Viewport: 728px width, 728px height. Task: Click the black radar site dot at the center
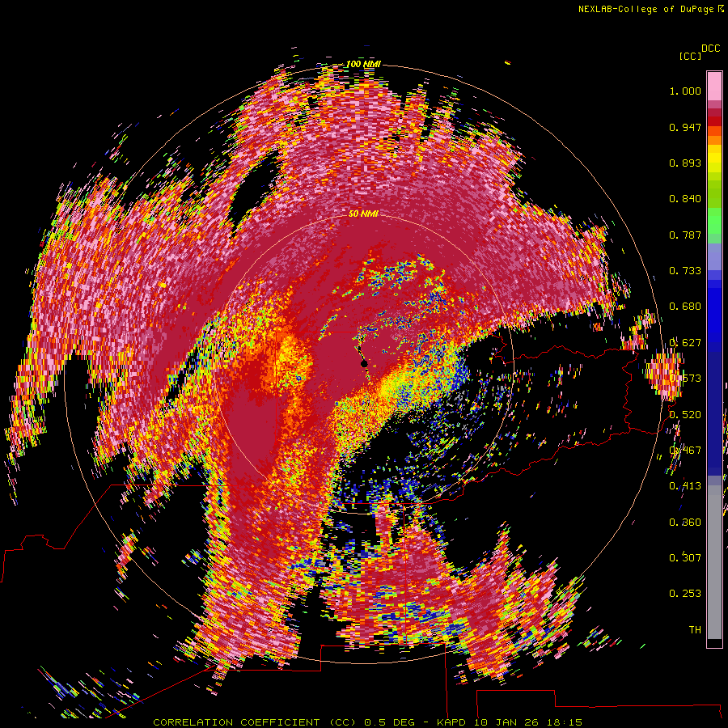tap(364, 363)
